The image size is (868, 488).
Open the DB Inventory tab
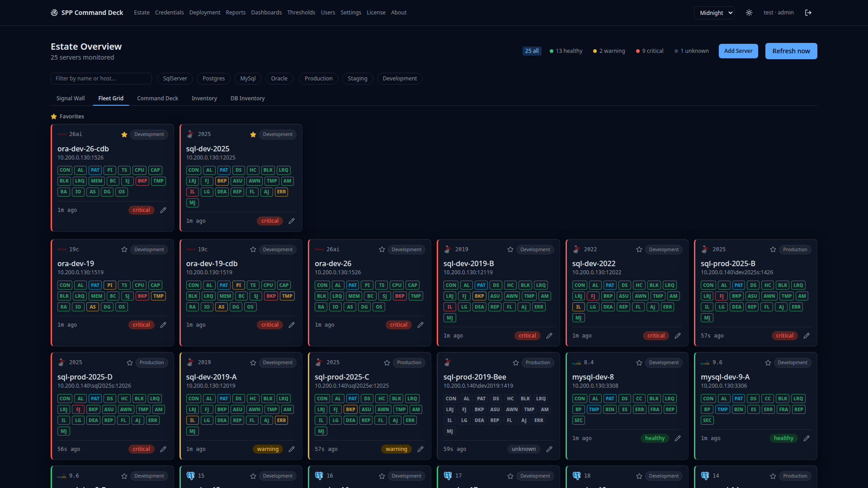tap(248, 99)
